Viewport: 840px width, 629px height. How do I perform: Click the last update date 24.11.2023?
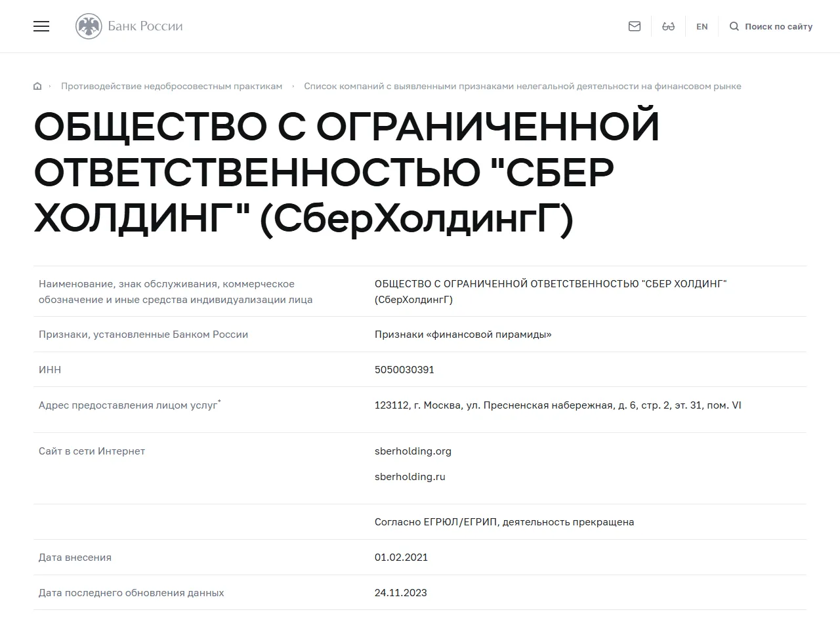pos(400,592)
